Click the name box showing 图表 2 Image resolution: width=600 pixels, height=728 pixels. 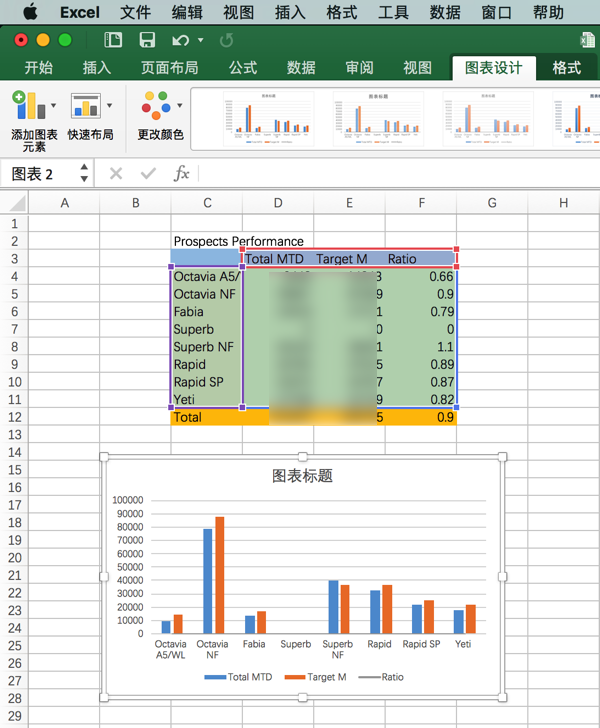[39, 174]
